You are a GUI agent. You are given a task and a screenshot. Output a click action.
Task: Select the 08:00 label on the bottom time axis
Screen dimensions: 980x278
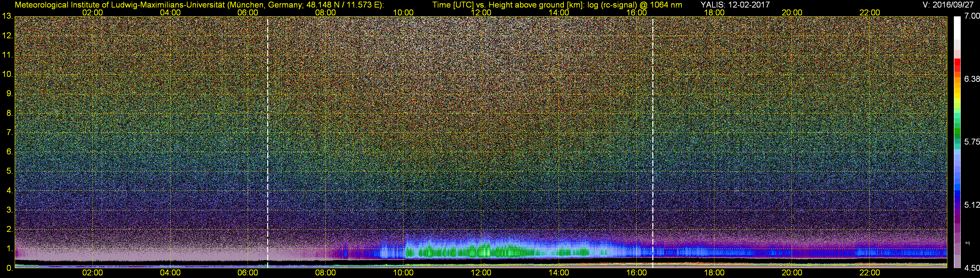coord(326,273)
